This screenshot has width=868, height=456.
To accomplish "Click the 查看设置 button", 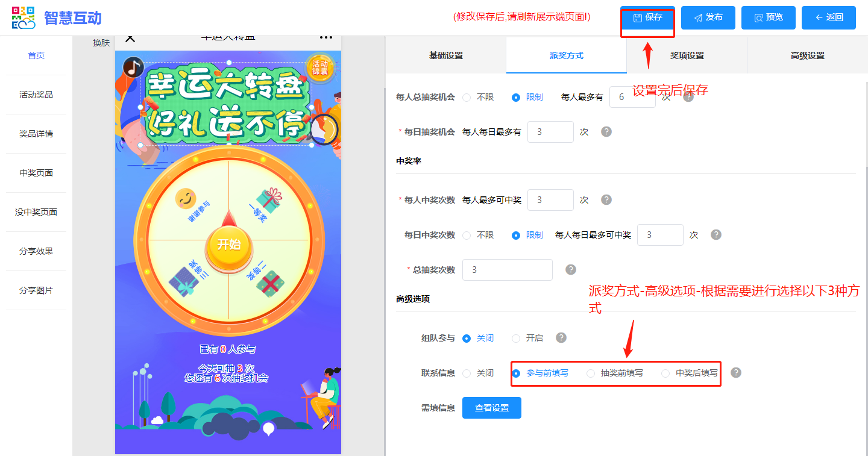I will (491, 408).
